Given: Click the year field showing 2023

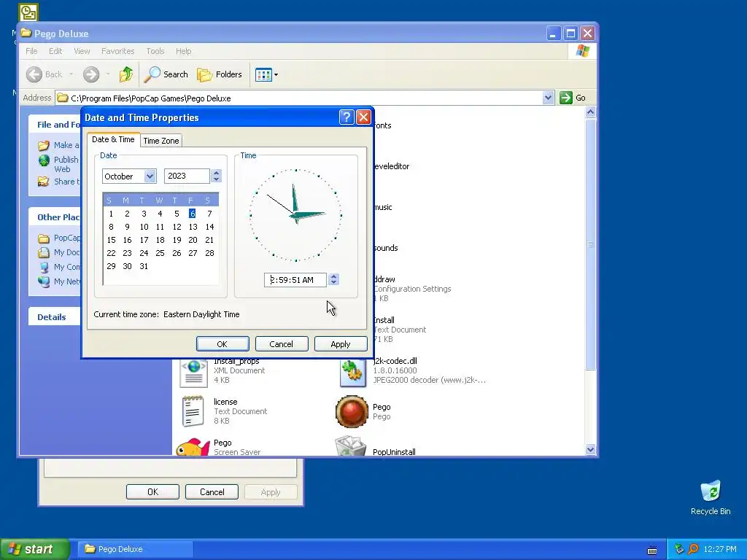Looking at the screenshot, I should click(x=187, y=176).
